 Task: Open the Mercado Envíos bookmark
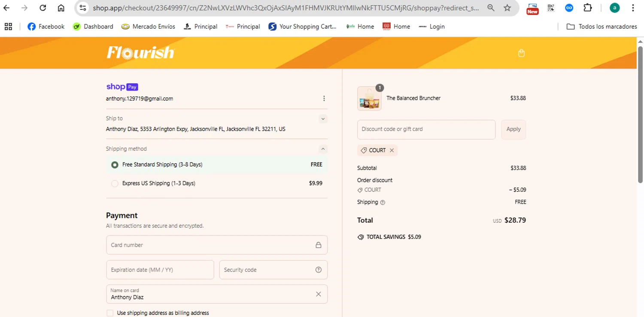(x=148, y=27)
